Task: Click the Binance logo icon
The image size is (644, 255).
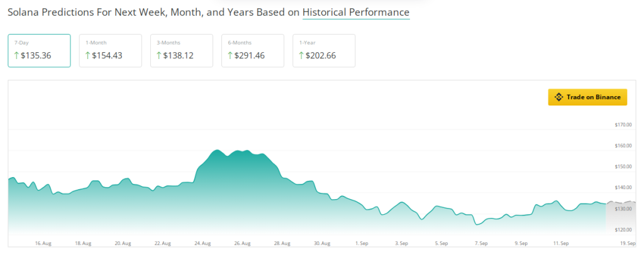Action: click(x=558, y=97)
